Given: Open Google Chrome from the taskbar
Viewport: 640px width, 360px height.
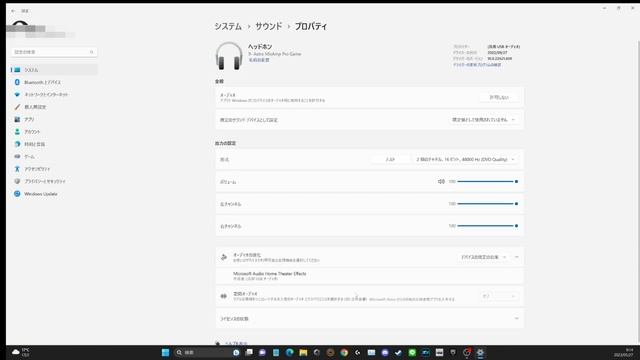Looking at the screenshot, I should (344, 353).
